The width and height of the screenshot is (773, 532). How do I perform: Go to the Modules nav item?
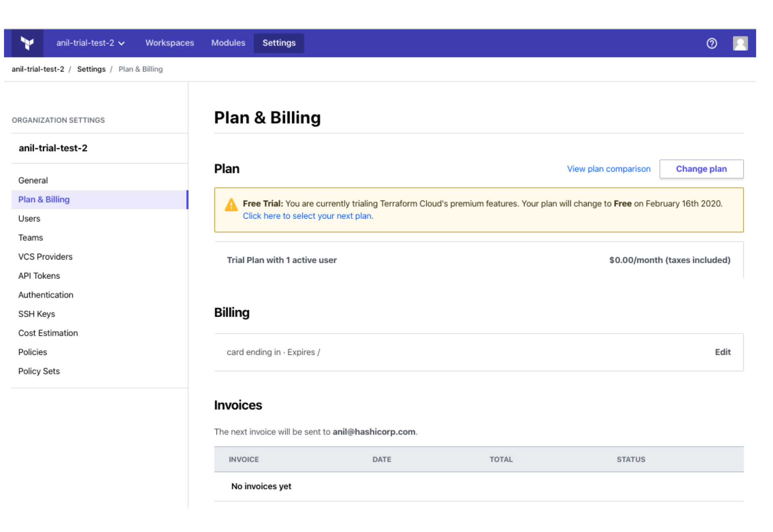[228, 43]
